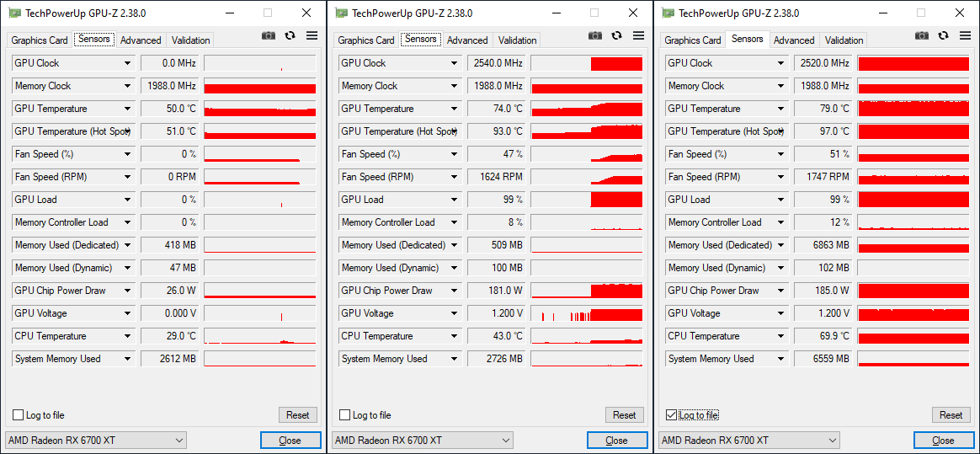
Task: Open System Memory Used dropdown in middle window
Action: (x=455, y=359)
